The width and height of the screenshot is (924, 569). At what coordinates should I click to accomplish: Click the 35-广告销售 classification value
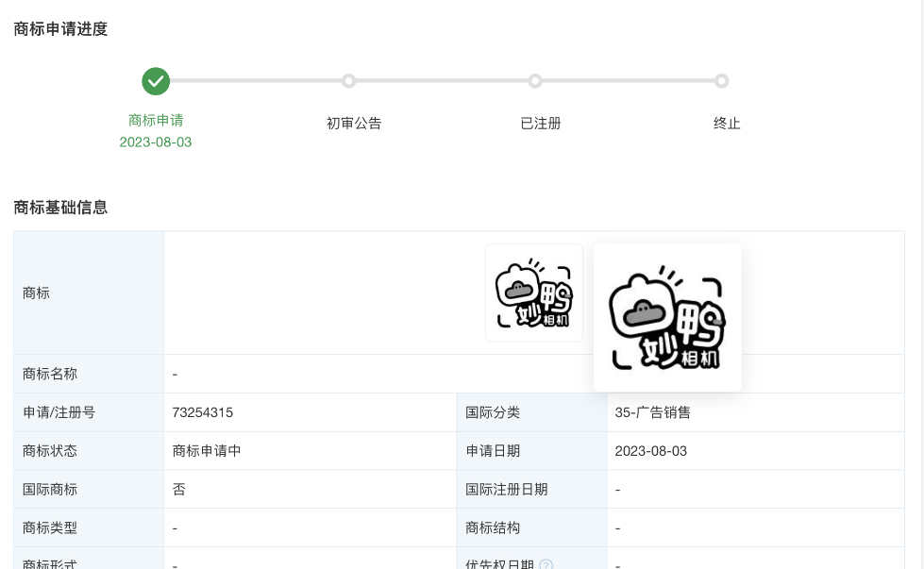click(x=652, y=412)
